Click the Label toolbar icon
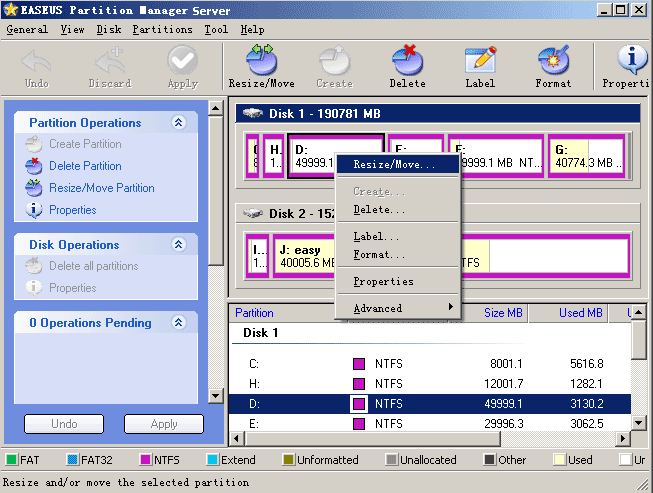This screenshot has height=493, width=653. 480,60
